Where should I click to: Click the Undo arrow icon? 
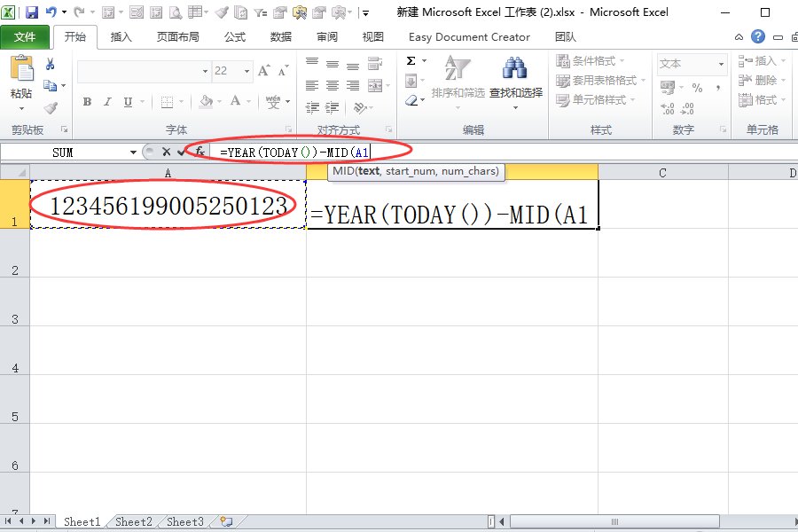pyautogui.click(x=51, y=12)
